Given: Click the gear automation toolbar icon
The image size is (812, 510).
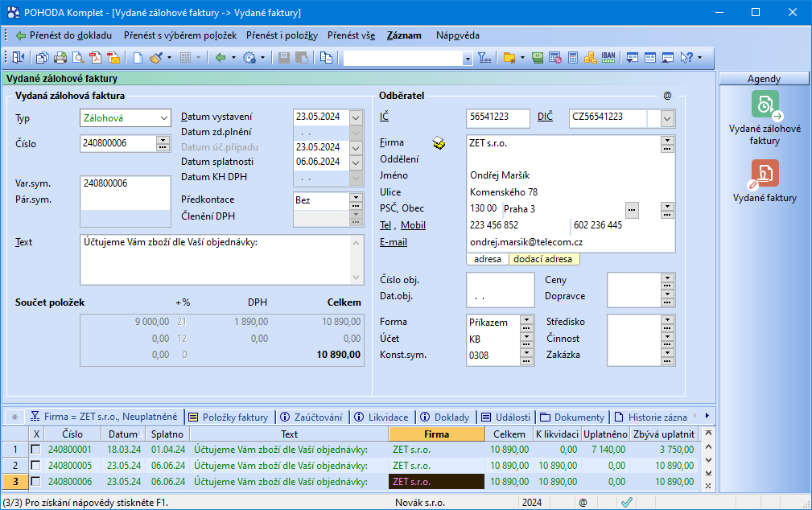Looking at the screenshot, I should coord(249,57).
